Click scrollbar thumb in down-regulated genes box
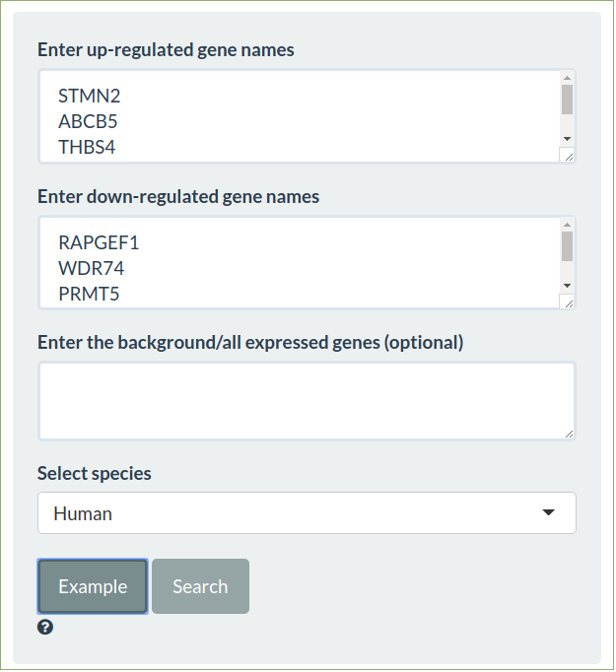 tap(567, 246)
